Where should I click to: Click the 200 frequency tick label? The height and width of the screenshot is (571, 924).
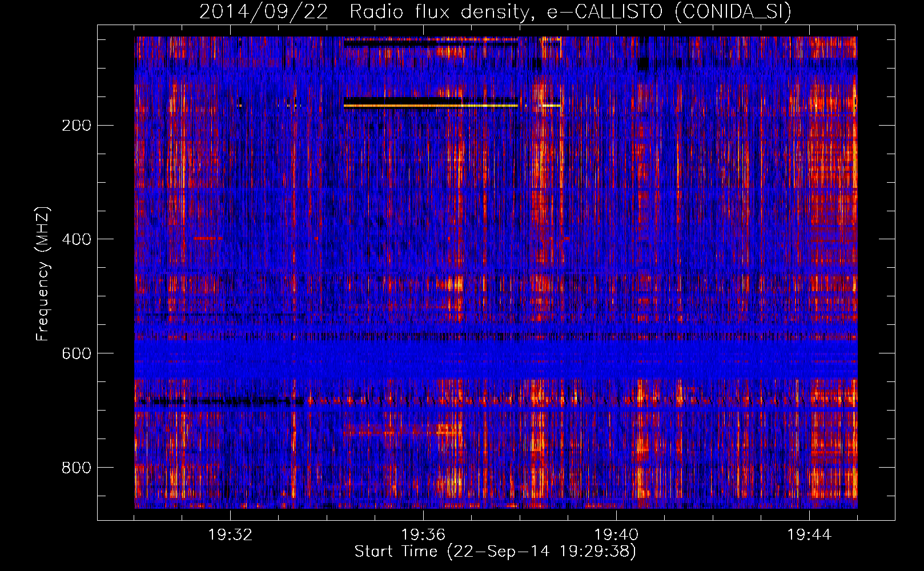pyautogui.click(x=77, y=126)
